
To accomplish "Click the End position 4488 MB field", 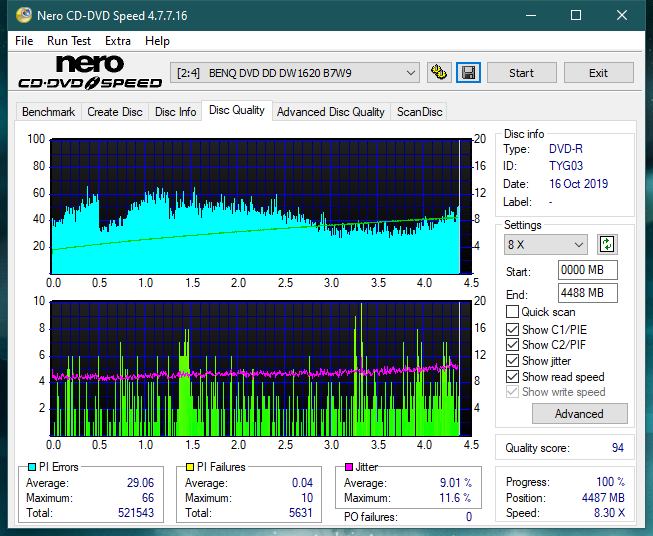I will [587, 293].
